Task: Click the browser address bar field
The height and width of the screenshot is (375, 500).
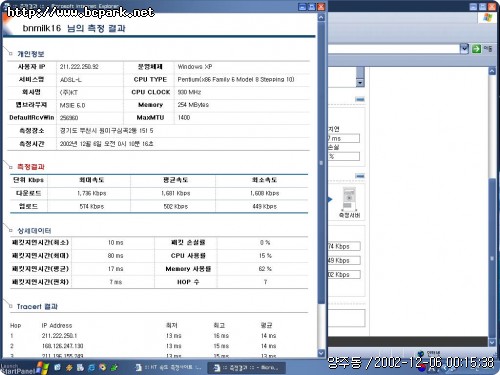Action: tap(394, 49)
